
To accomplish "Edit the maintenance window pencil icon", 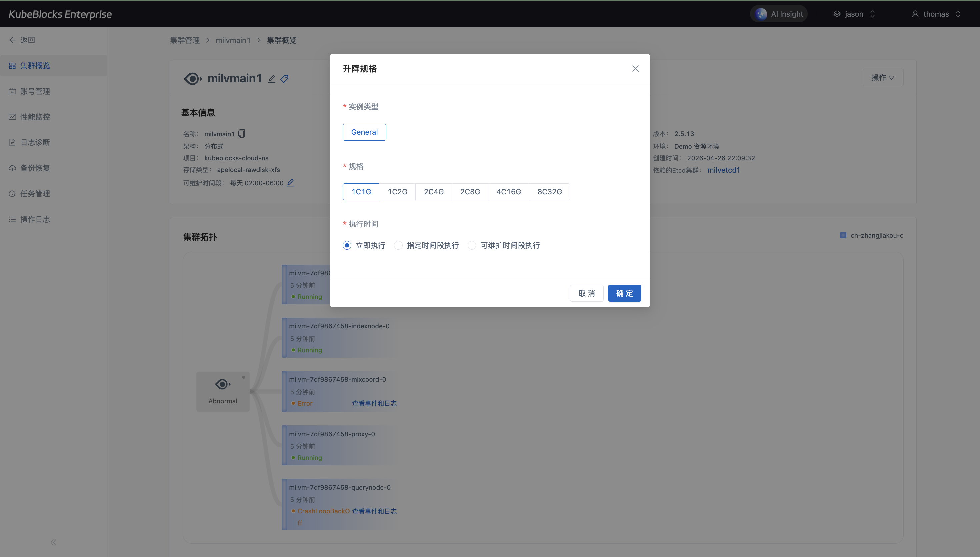I will point(290,183).
